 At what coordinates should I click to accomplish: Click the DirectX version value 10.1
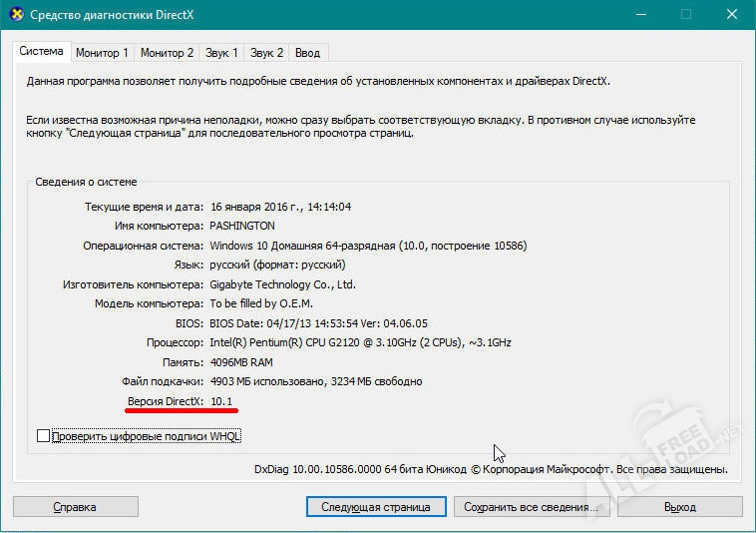[x=221, y=400]
